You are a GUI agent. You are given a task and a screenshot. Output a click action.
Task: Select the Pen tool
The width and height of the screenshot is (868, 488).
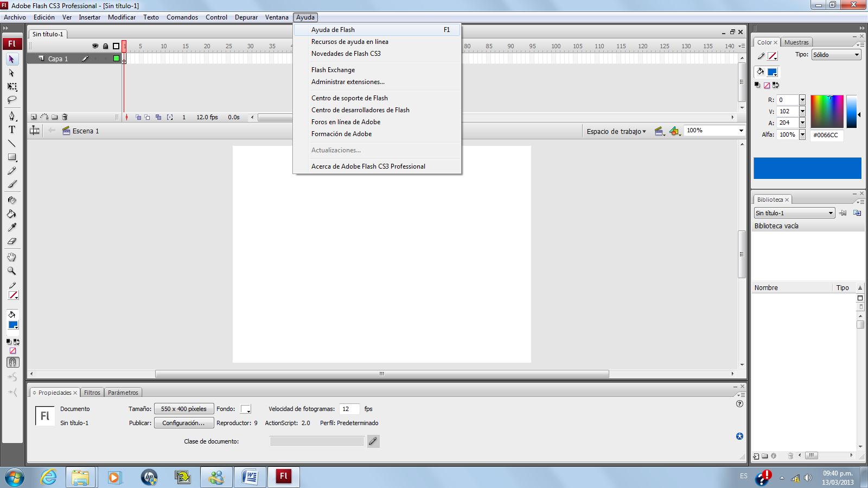[12, 117]
